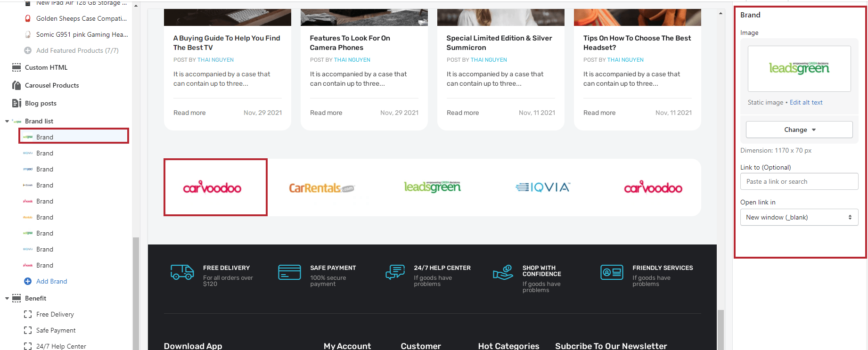Click the Edit alt text link
868x350 pixels.
click(806, 102)
